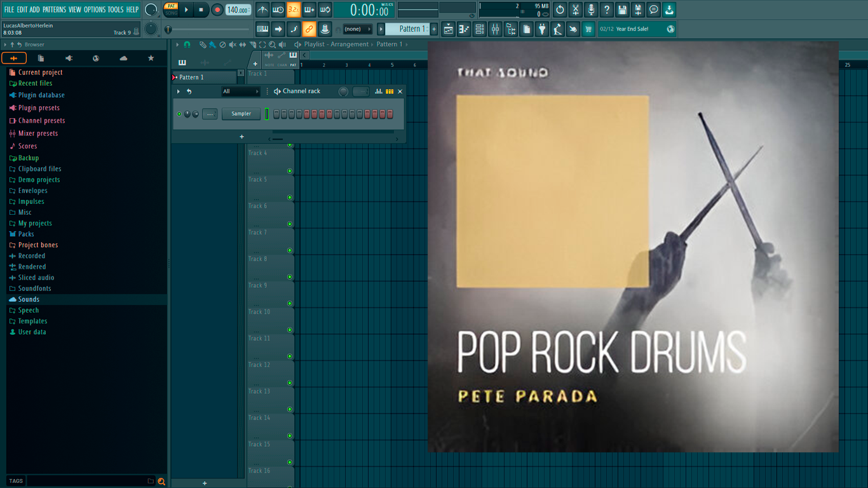The height and width of the screenshot is (488, 868).
Task: Expand the Packs folder
Action: [x=26, y=234]
